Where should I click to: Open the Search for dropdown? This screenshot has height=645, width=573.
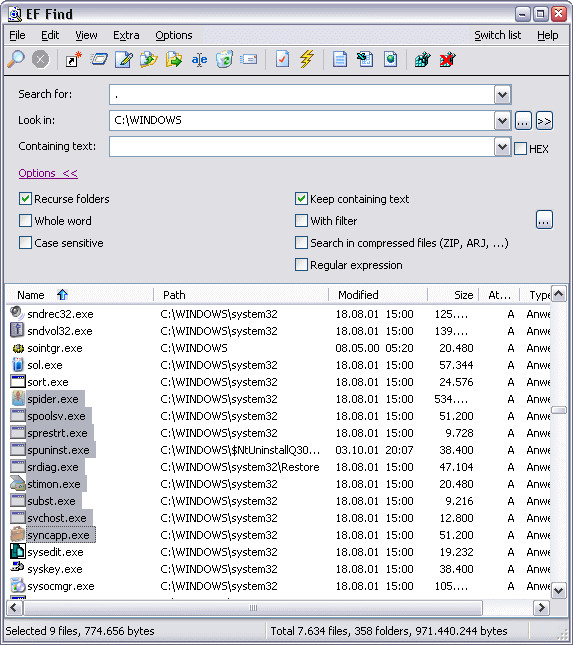[502, 95]
